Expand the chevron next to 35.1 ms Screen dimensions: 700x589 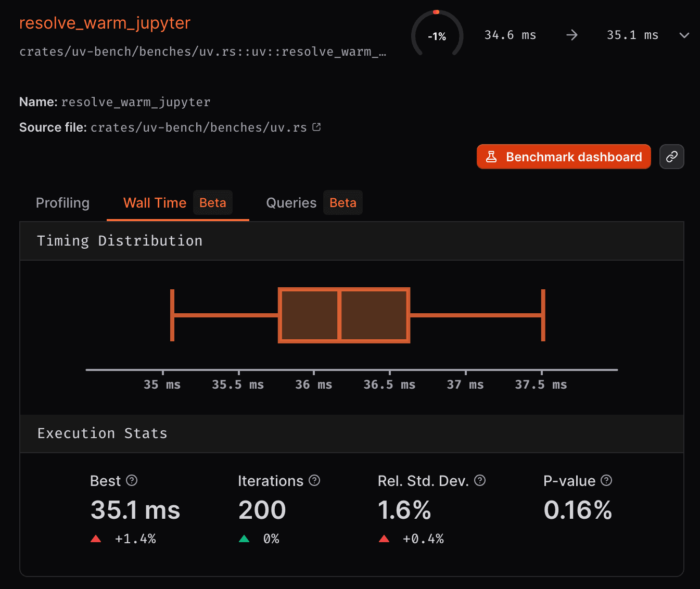(684, 36)
